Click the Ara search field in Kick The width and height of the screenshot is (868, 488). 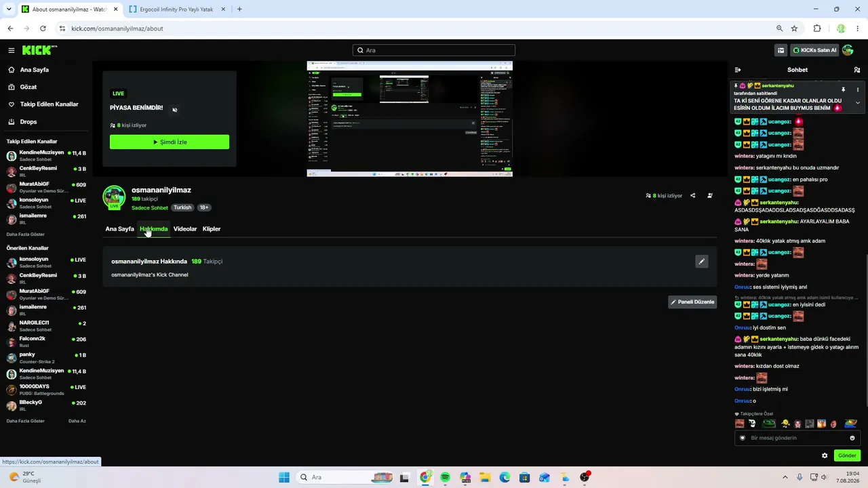pos(434,50)
